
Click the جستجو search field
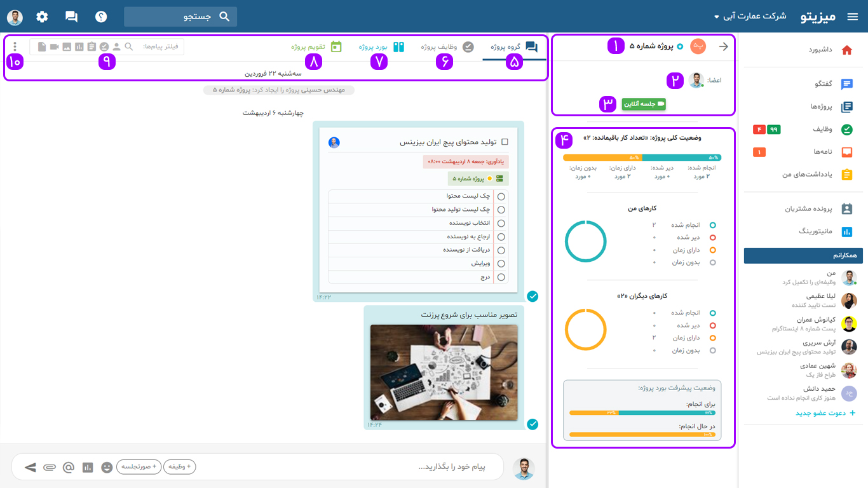180,17
